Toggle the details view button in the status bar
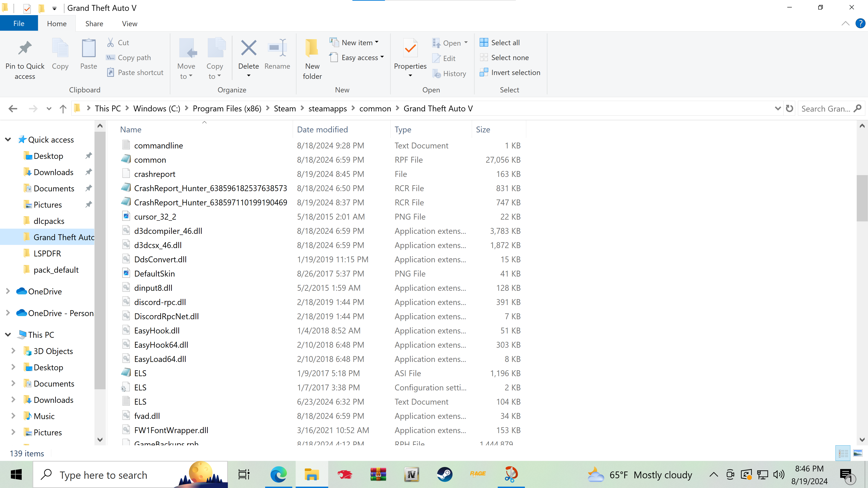The image size is (868, 488). pyautogui.click(x=843, y=453)
